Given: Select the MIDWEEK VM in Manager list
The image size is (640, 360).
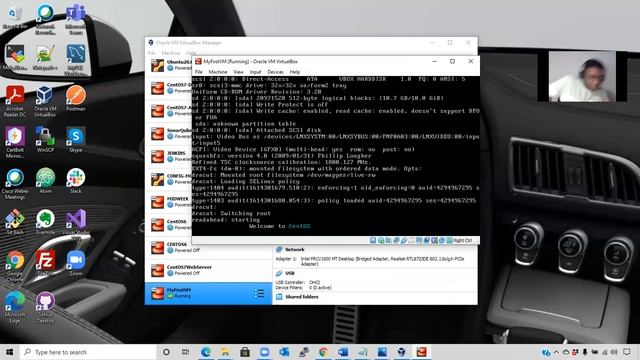Looking at the screenshot, I should pos(169,202).
